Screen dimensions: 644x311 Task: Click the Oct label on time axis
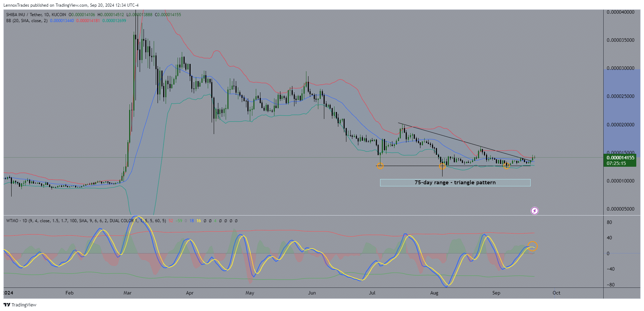(556, 293)
